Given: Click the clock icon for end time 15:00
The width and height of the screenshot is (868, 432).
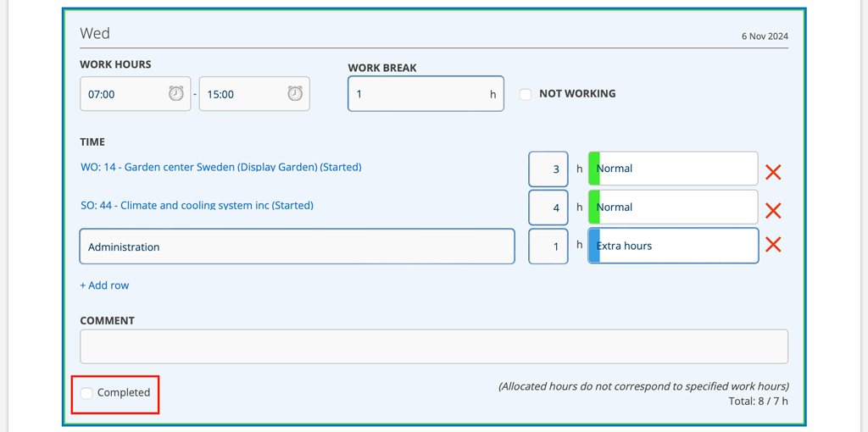Looking at the screenshot, I should pyautogui.click(x=294, y=94).
